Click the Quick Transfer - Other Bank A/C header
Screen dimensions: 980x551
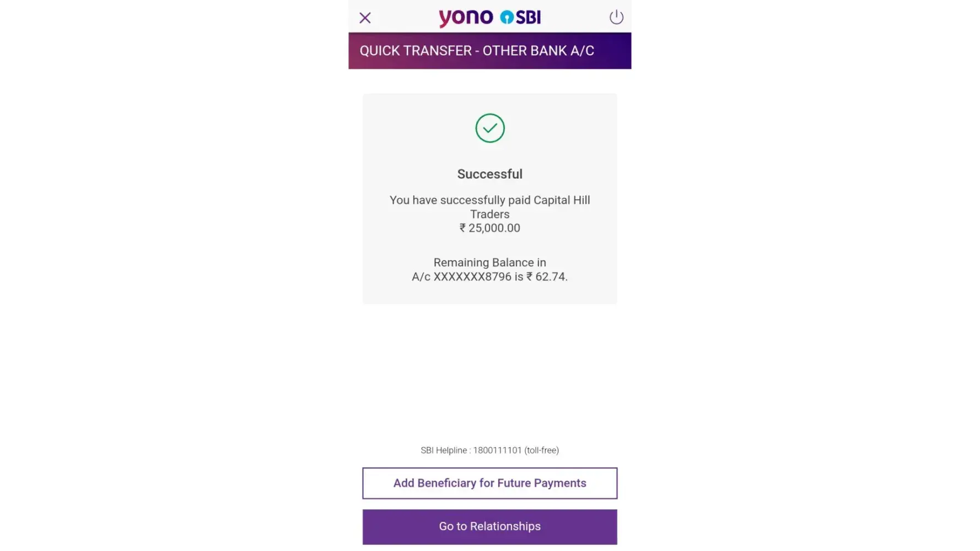477,51
